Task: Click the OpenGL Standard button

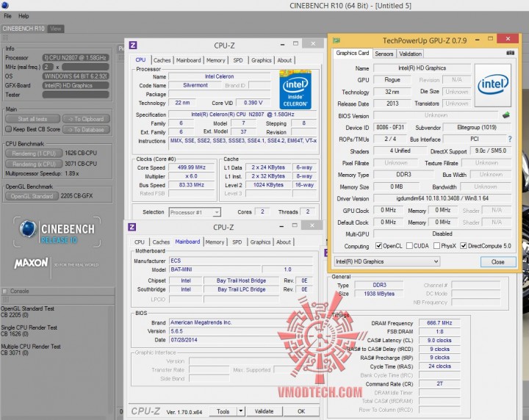Action: [x=32, y=196]
